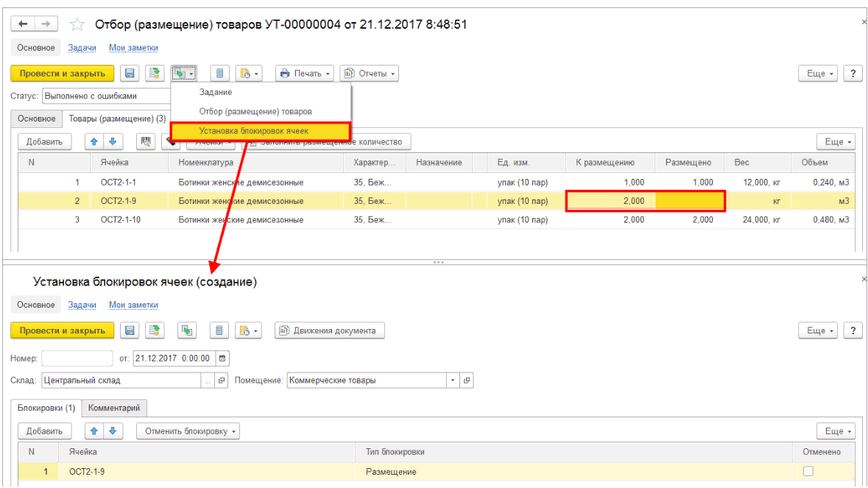Viewport: 868px width, 488px height.
Task: Switch to the Комментарий tab
Action: (x=114, y=408)
